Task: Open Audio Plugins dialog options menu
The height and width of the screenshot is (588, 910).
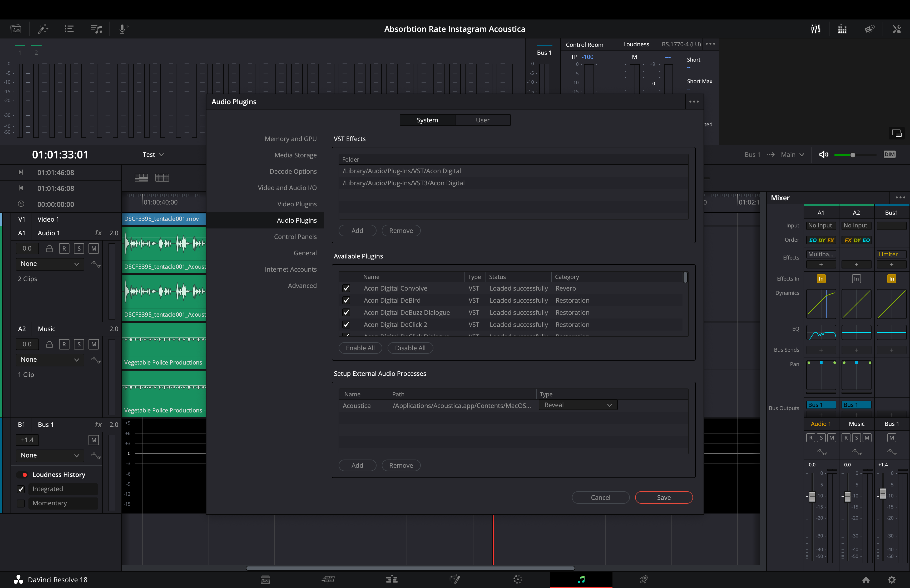Action: click(x=694, y=102)
